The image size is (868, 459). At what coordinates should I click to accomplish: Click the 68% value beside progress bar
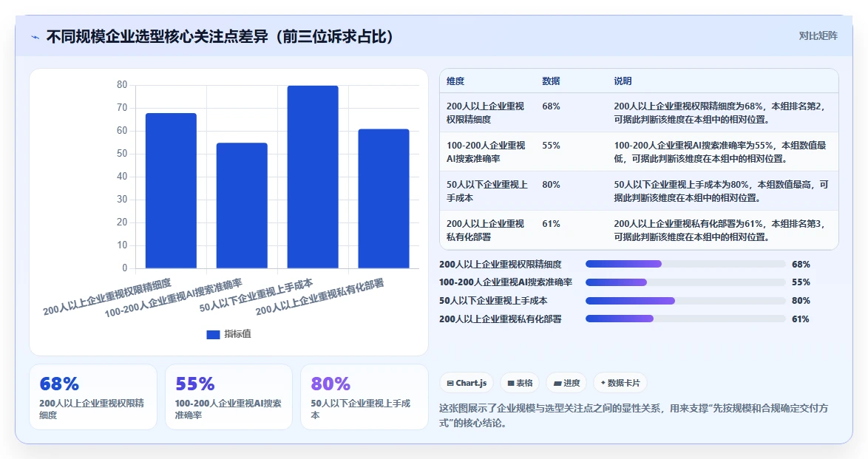pyautogui.click(x=801, y=265)
